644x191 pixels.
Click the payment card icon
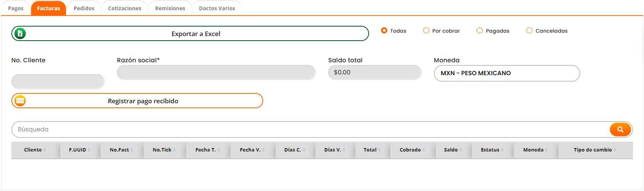coord(20,101)
